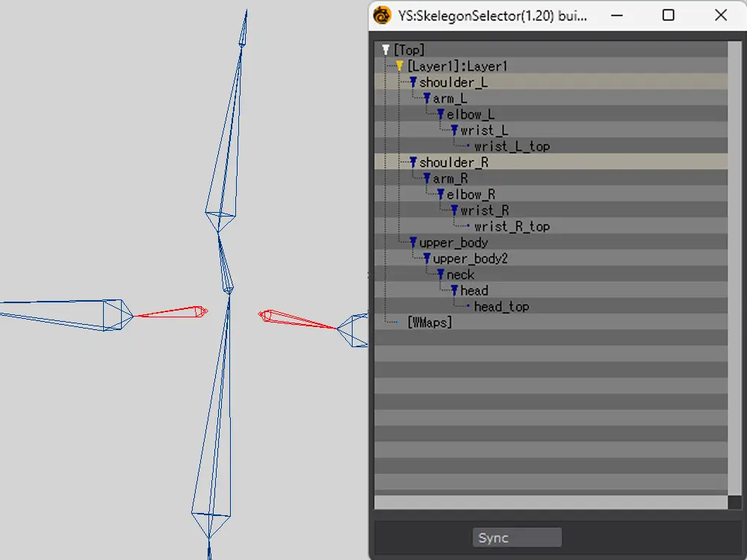This screenshot has width=747, height=560.
Task: Collapse the wrist_L node in the tree
Action: 453,131
